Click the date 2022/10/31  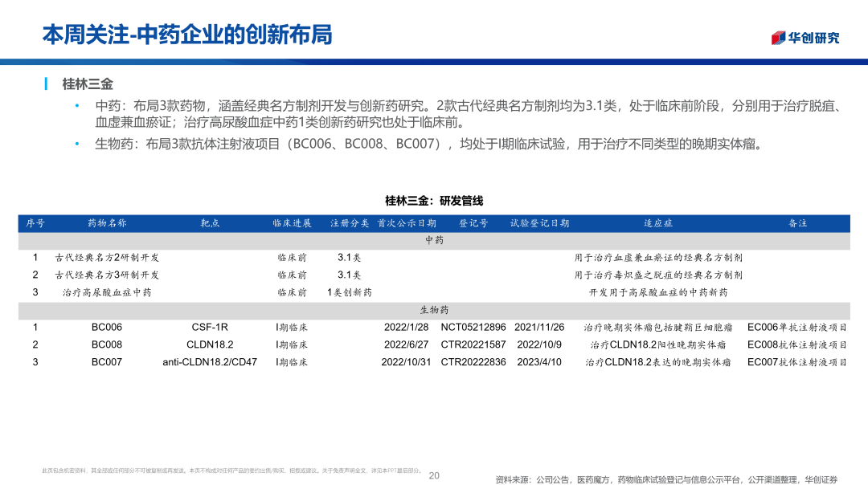pyautogui.click(x=407, y=362)
